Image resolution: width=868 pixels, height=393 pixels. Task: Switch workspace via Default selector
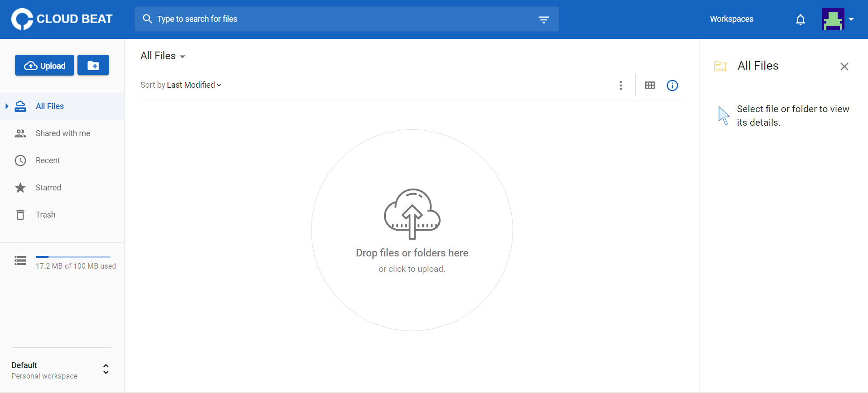tap(62, 370)
